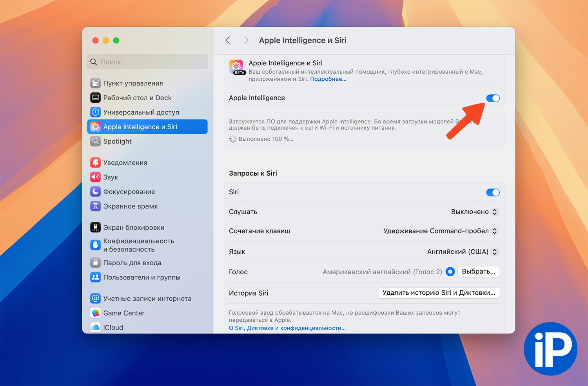This screenshot has height=386, width=588.
Task: Turn off the Apple Intelligence switch
Action: click(493, 98)
